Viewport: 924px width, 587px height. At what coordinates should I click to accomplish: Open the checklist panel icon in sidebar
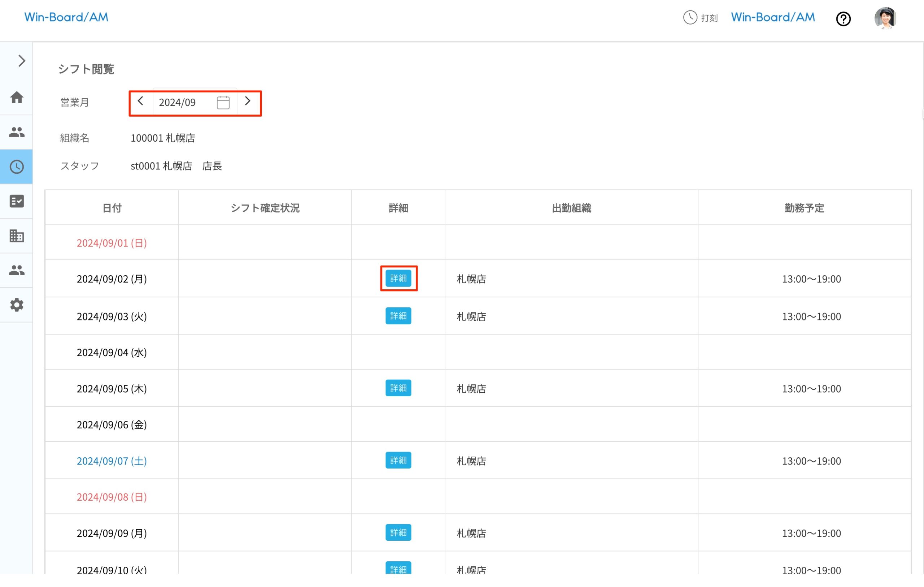tap(16, 201)
